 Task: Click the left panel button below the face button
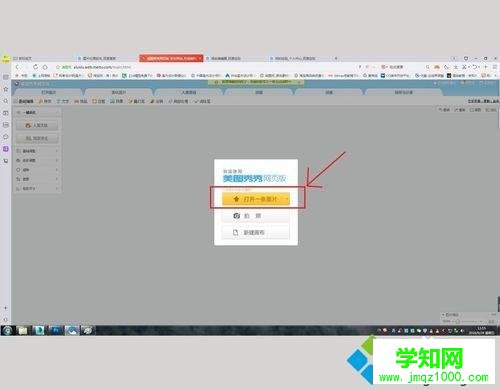(37, 138)
